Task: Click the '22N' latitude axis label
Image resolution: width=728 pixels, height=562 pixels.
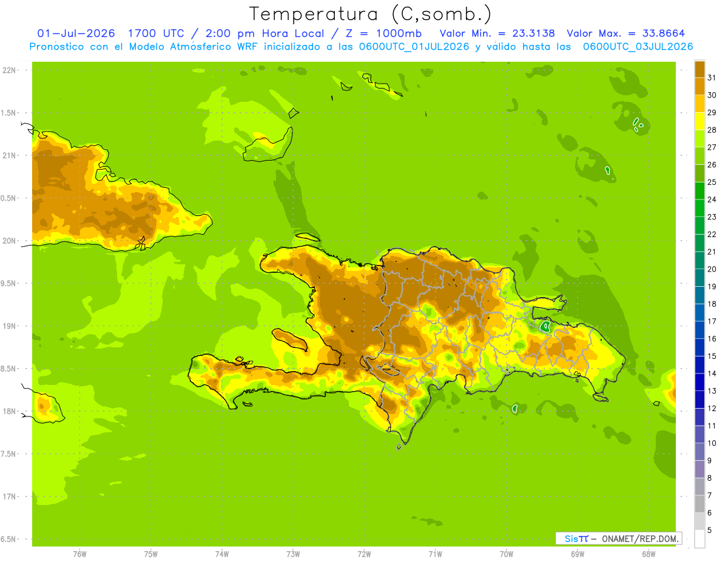Action: click(9, 70)
